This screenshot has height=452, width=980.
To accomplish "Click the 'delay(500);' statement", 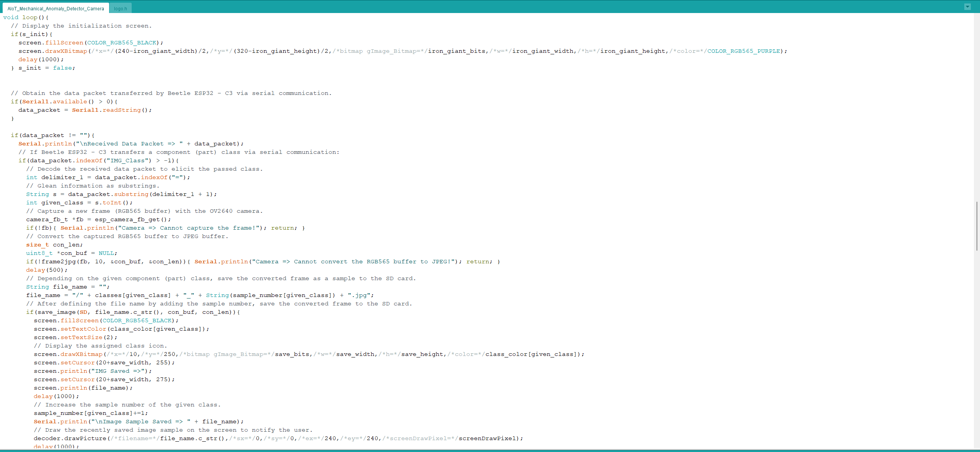I will [47, 270].
